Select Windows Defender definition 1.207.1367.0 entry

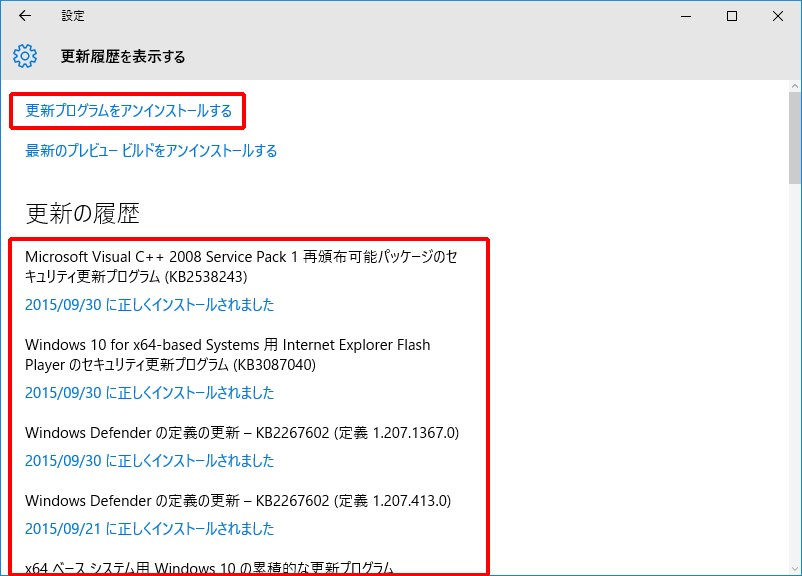pos(242,433)
